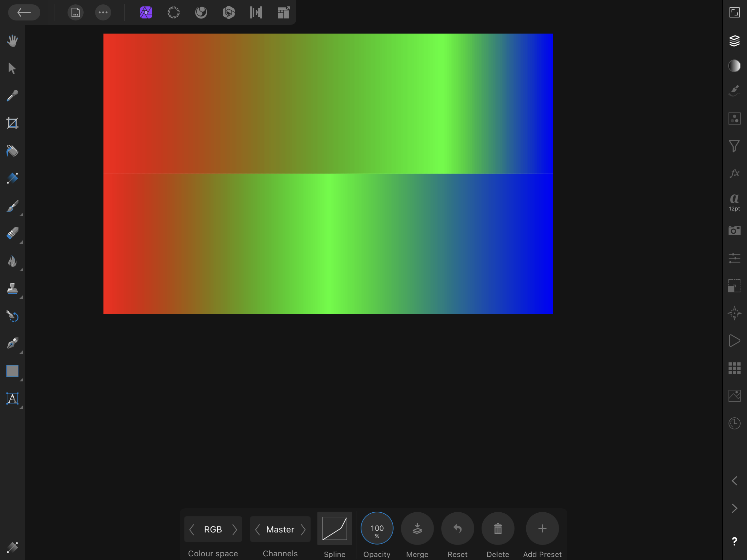Select the Eraser tool
This screenshot has height=560, width=747.
12,233
